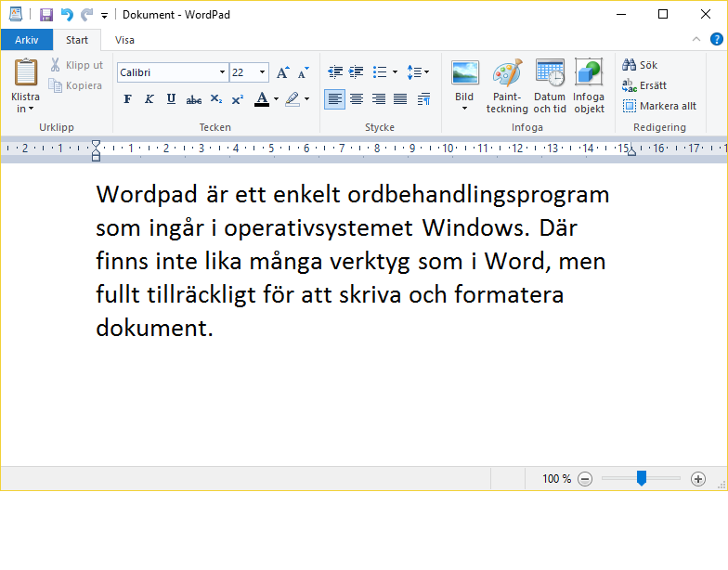Align text to the right

379,98
